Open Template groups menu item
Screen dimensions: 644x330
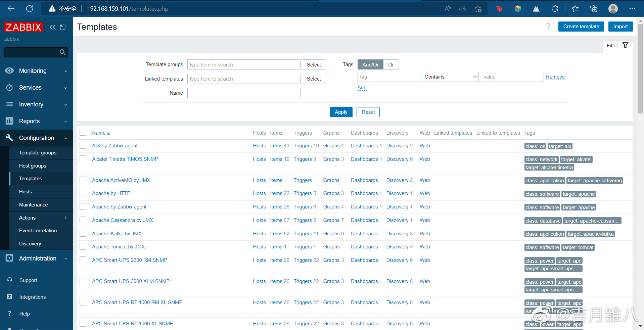pos(41,153)
